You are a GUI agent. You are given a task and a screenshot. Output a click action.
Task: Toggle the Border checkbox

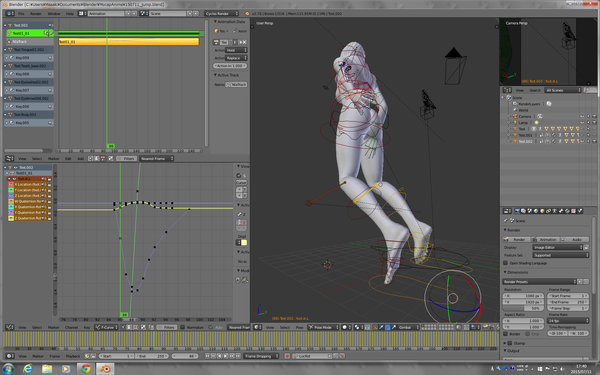[505, 334]
